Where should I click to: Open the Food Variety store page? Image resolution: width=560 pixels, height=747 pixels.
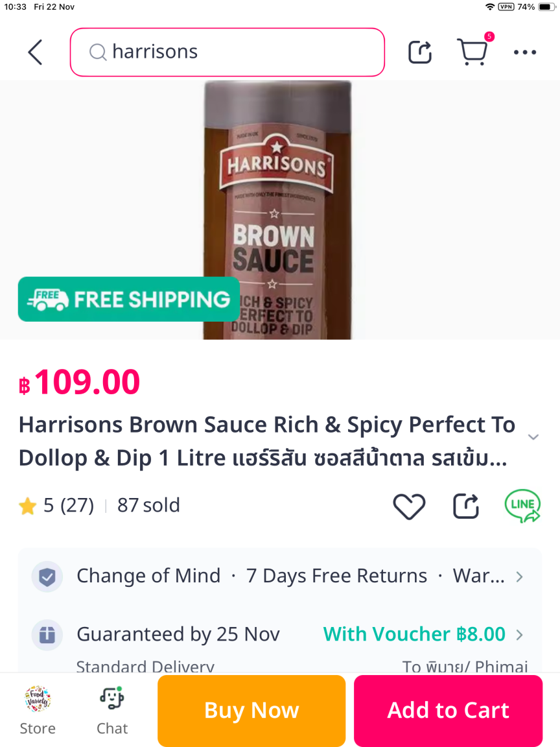pos(38,710)
